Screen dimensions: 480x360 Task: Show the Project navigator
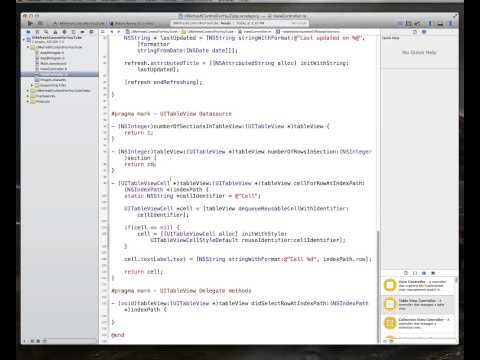click(28, 32)
